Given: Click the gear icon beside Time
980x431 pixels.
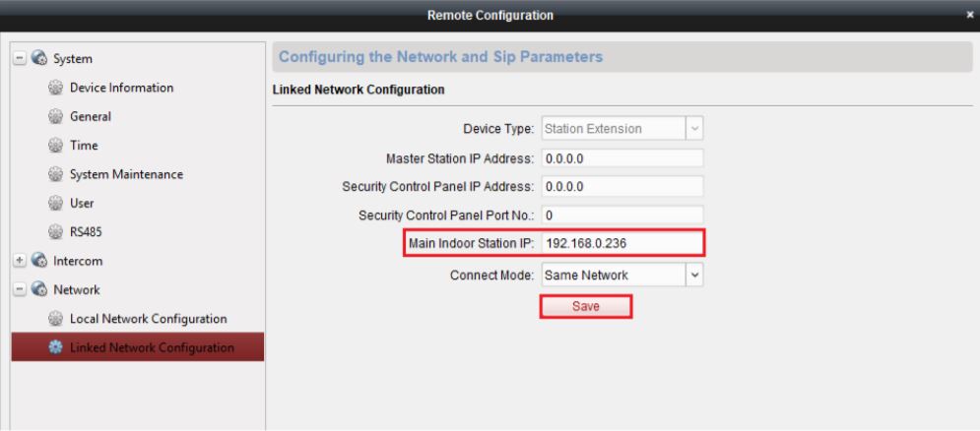Looking at the screenshot, I should pos(56,146).
